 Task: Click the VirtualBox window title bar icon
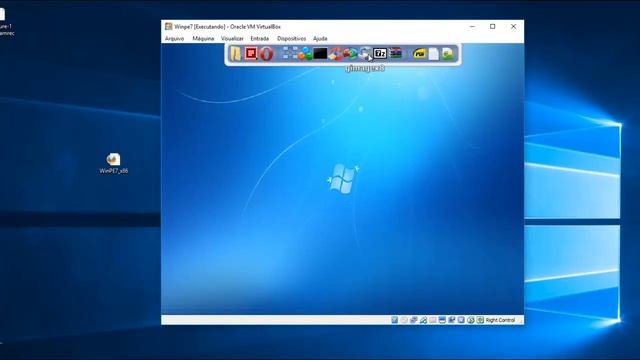168,27
